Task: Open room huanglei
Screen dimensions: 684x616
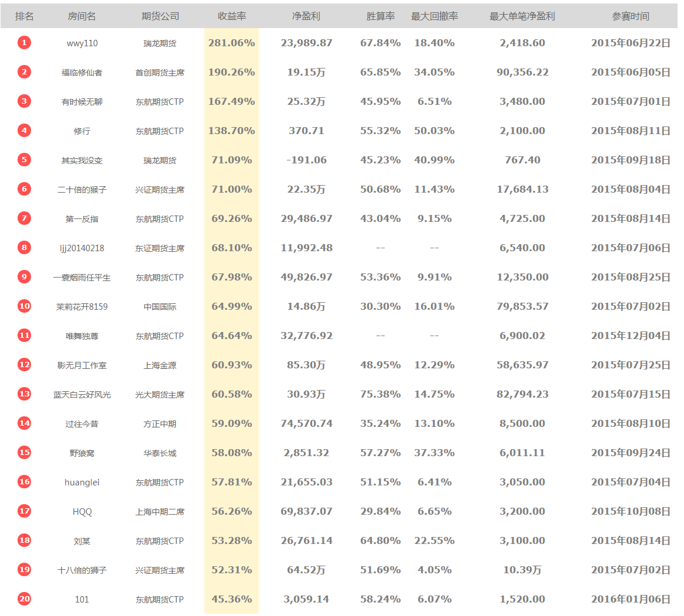Action: (82, 482)
